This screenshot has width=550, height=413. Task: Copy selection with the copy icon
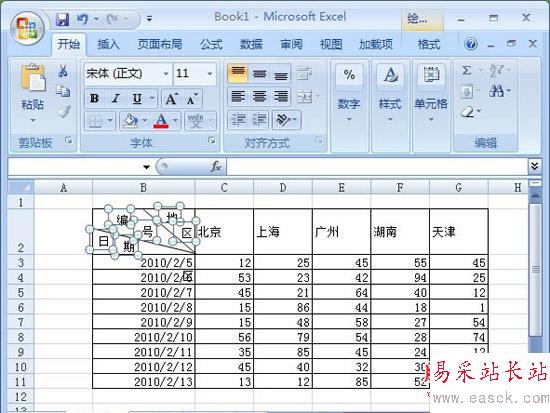point(63,91)
